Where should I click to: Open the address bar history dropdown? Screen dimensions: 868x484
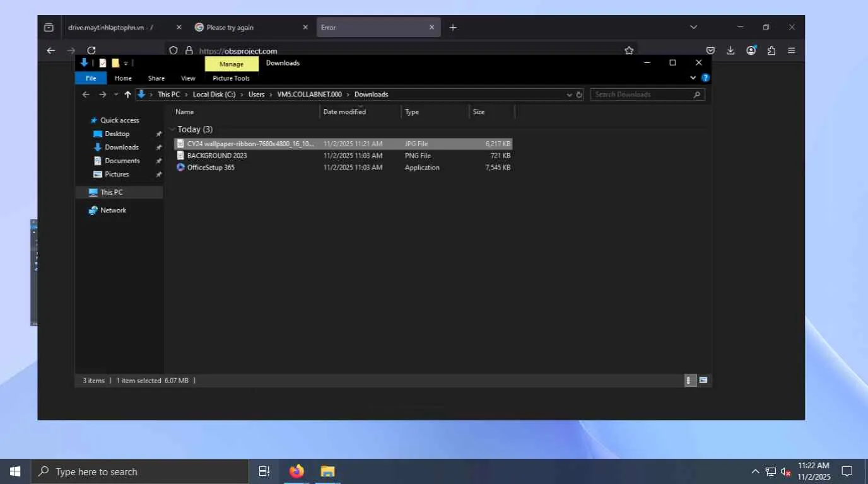[x=569, y=95]
